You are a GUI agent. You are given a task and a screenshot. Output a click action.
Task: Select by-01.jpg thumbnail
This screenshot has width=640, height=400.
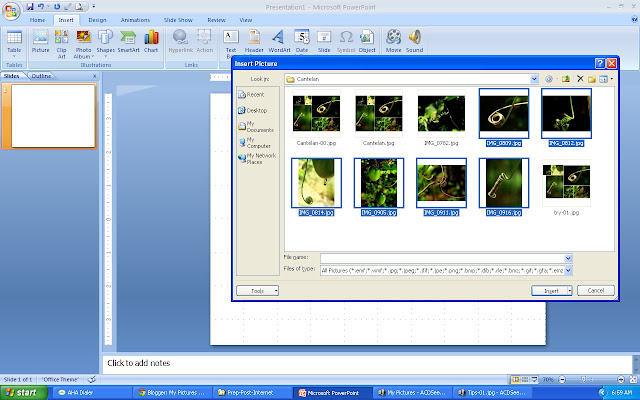[x=566, y=183]
